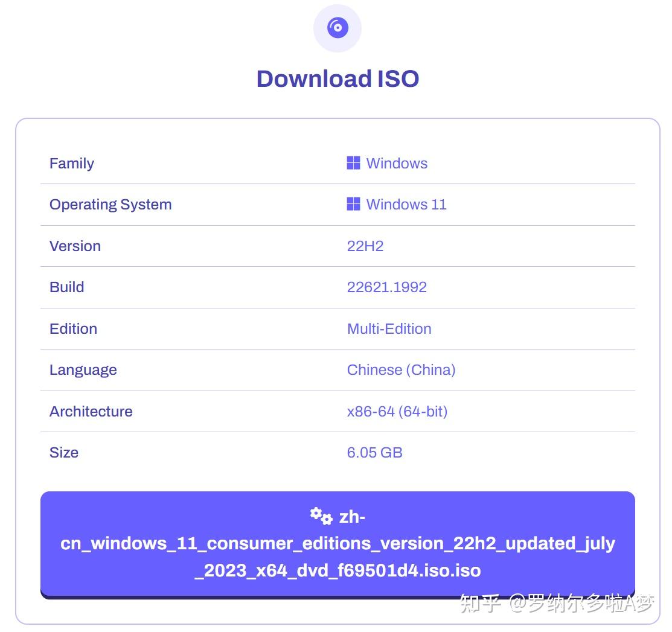Open the Windows family link
672x632 pixels.
pyautogui.click(x=397, y=163)
